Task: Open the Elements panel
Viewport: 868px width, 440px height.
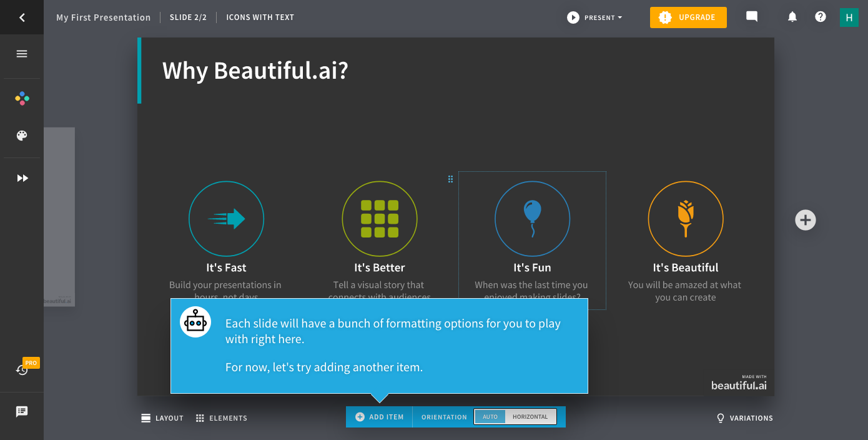Action: tap(222, 418)
